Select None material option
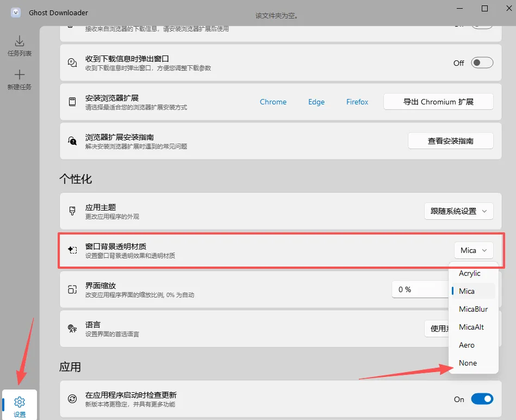This screenshot has width=516, height=420. 473,363
